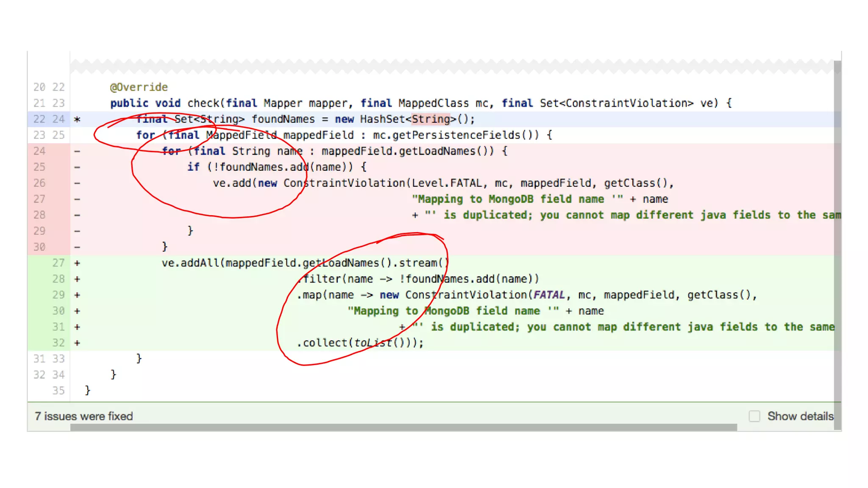Click the "7 issues were fixed" status text
This screenshot has height=488, width=868.
coord(84,416)
